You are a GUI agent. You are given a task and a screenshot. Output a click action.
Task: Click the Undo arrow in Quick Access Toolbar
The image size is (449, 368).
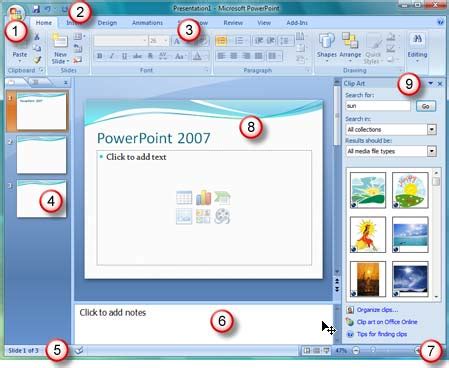pyautogui.click(x=48, y=9)
